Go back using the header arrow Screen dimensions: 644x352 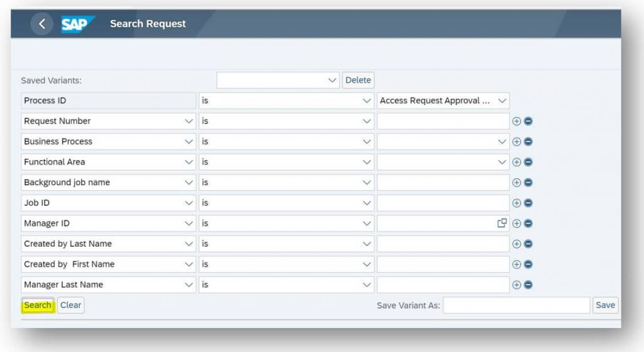click(x=42, y=24)
